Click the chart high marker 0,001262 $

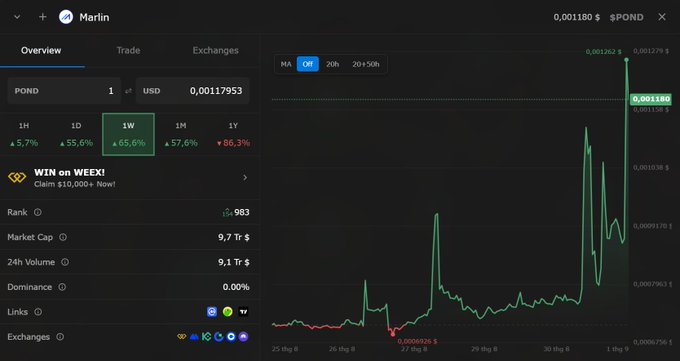[x=604, y=52]
